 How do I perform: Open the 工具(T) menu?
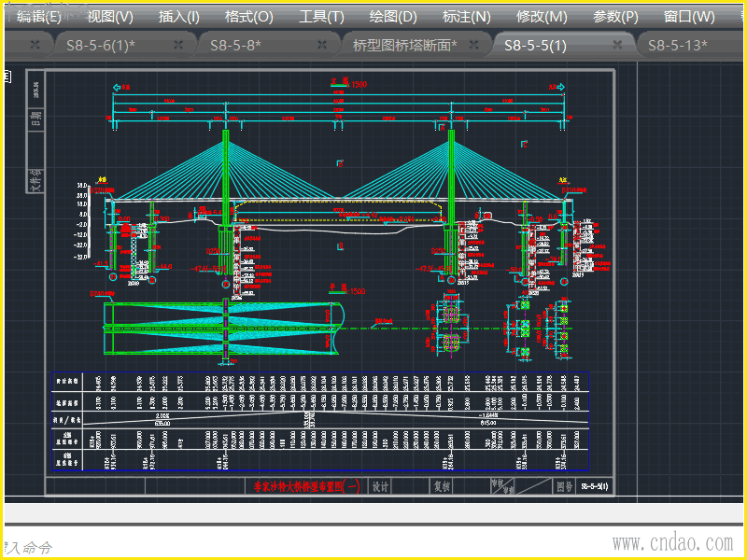321,17
